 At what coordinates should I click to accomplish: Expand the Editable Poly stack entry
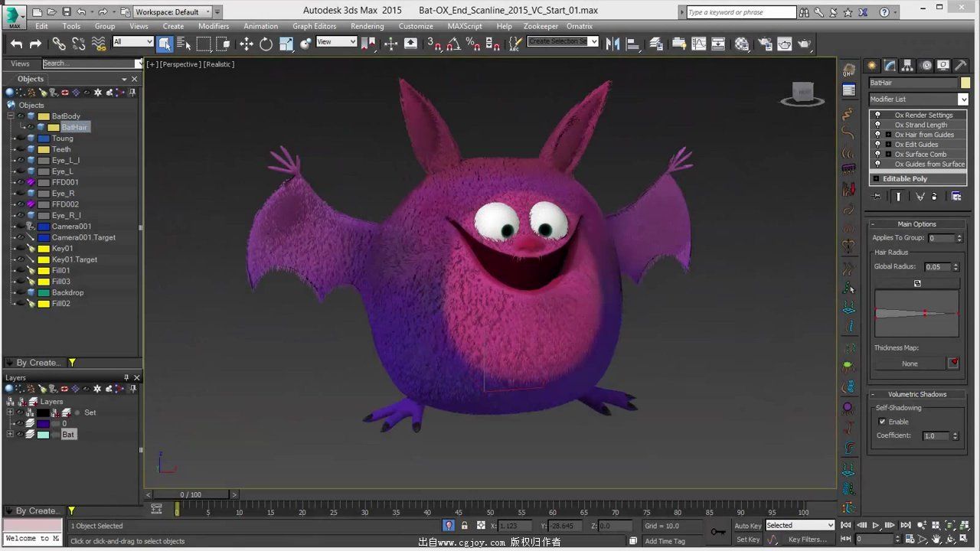(876, 179)
